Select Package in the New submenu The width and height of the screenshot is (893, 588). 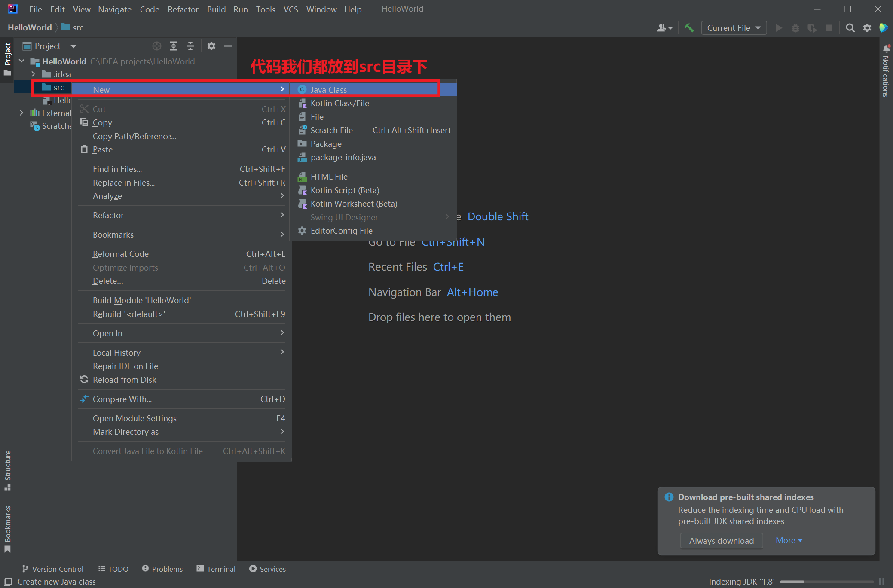coord(326,144)
